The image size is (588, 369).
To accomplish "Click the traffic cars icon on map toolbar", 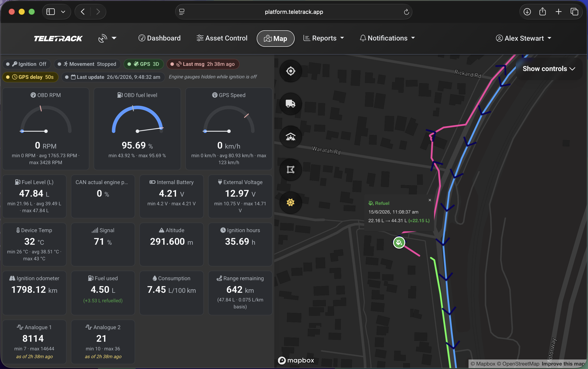I will [291, 137].
